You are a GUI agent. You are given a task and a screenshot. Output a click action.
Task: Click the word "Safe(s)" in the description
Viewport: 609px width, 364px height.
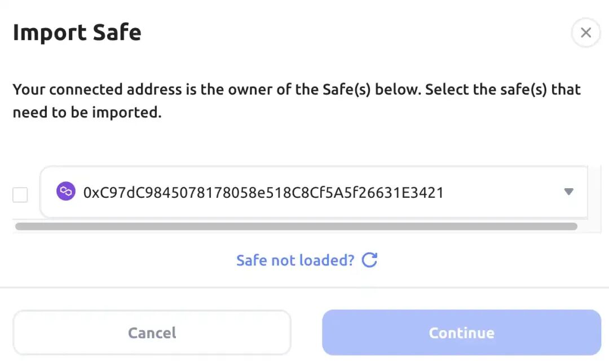click(347, 90)
